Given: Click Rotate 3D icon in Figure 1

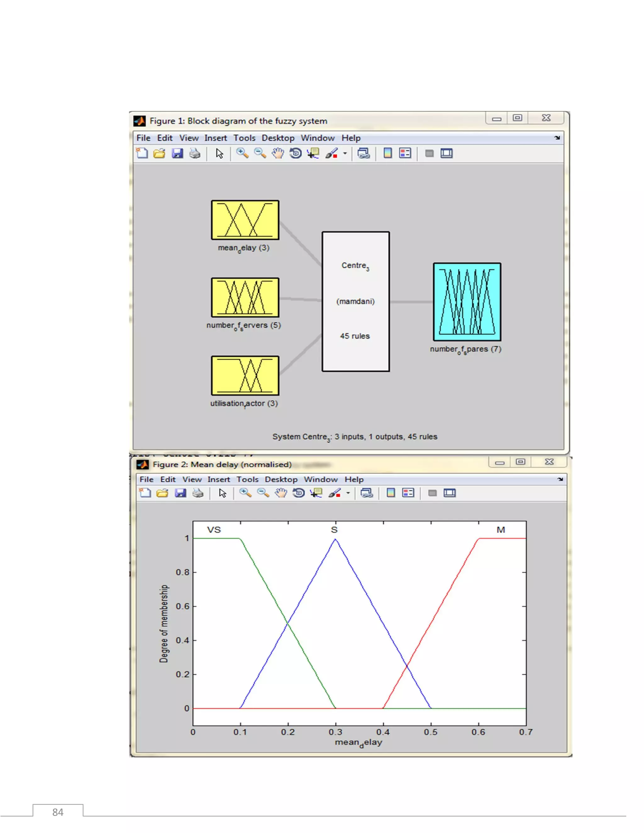Looking at the screenshot, I should 296,153.
